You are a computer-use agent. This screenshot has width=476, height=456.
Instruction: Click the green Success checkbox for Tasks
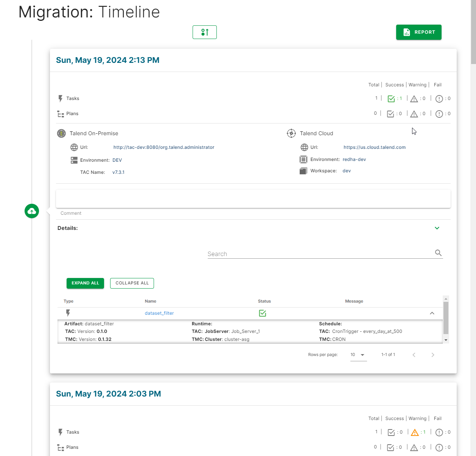tap(392, 98)
